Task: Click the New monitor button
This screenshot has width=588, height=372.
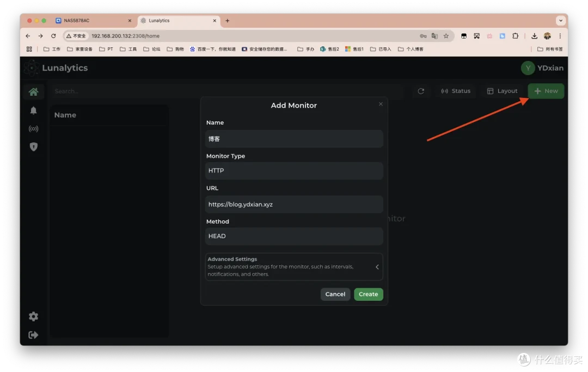Action: 546,91
